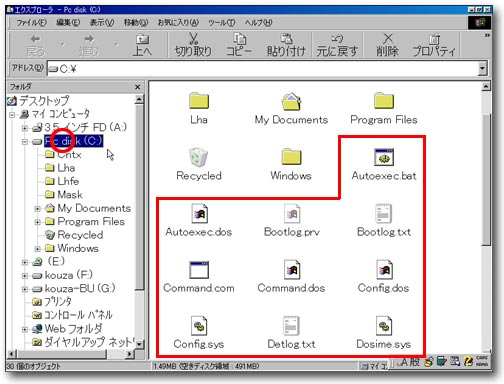Open the ツール (Tools) menu
504x384 pixels.
pyautogui.click(x=222, y=23)
